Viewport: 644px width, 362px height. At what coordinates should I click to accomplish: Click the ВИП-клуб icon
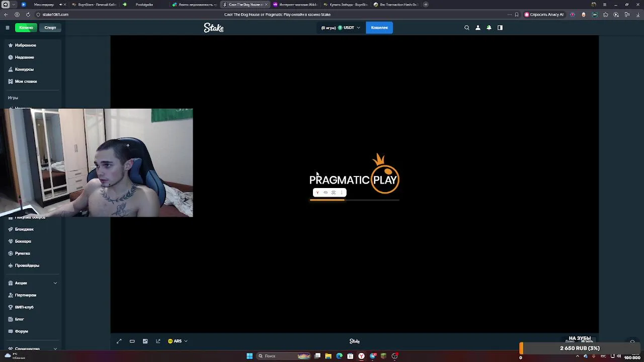(11, 307)
